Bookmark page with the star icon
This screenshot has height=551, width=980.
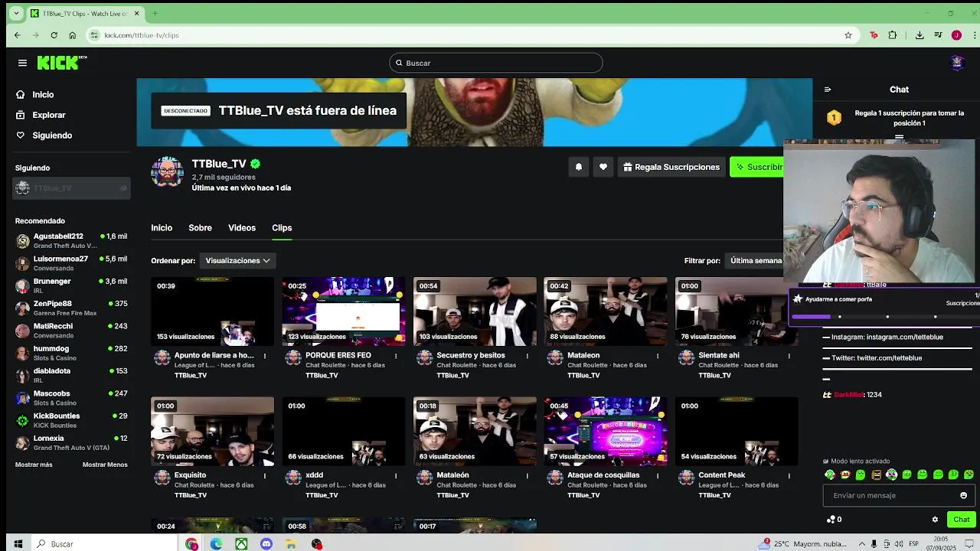pos(848,35)
